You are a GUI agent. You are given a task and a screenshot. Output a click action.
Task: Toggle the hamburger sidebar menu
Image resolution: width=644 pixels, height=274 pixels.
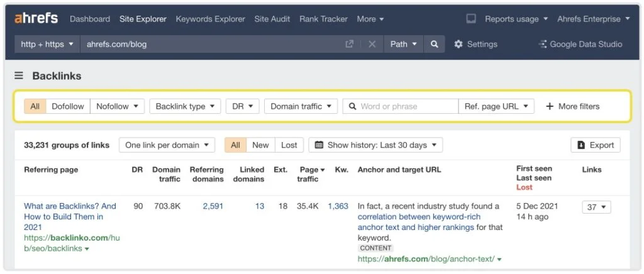coord(18,75)
